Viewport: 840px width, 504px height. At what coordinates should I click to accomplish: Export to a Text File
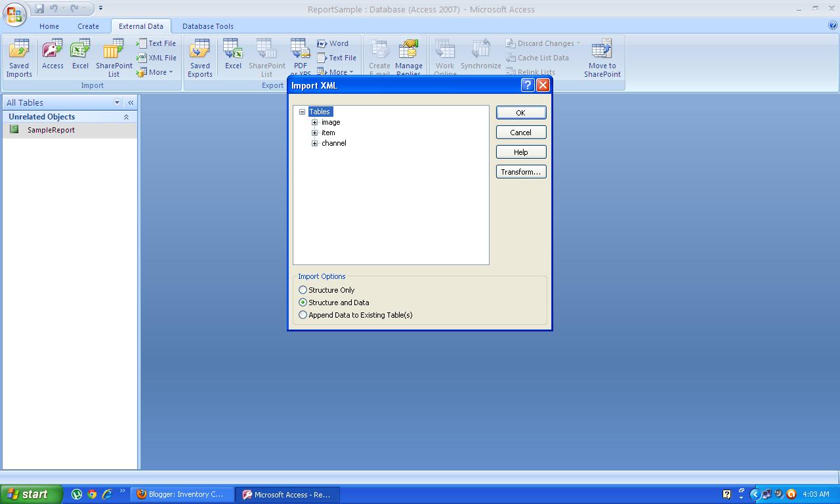click(x=337, y=58)
